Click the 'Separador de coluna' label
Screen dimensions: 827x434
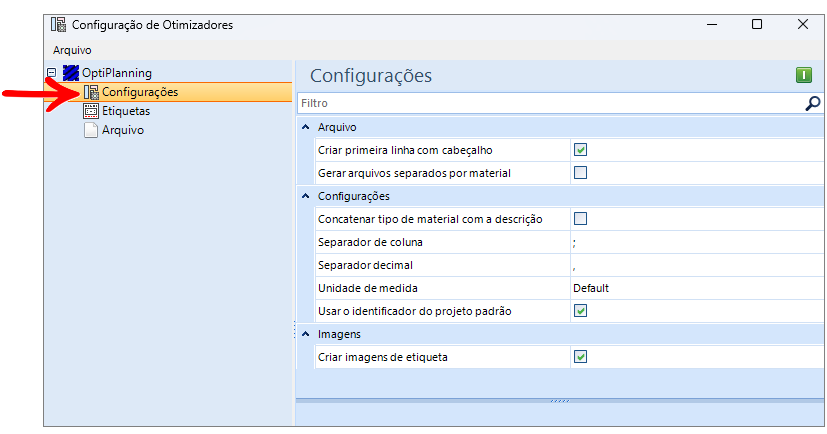[x=370, y=243]
